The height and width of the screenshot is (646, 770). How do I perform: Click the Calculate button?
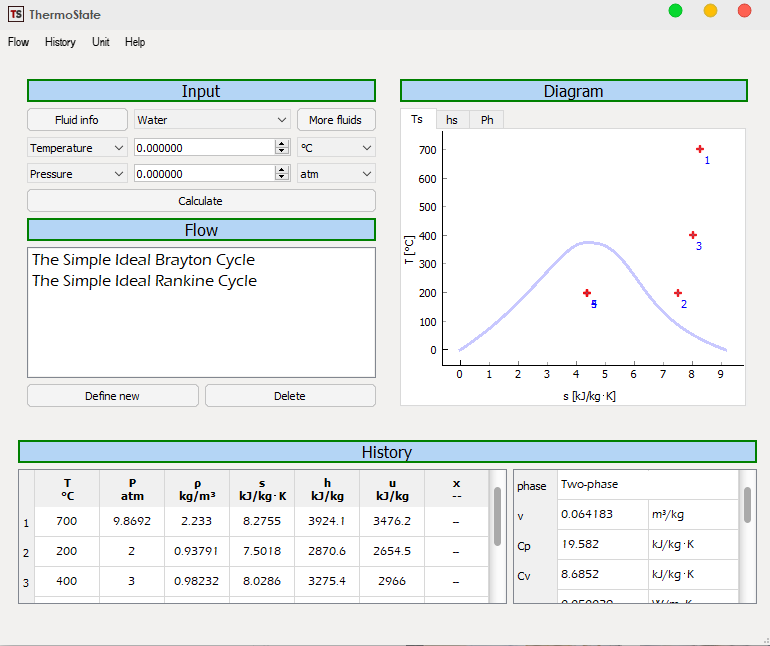(x=201, y=201)
